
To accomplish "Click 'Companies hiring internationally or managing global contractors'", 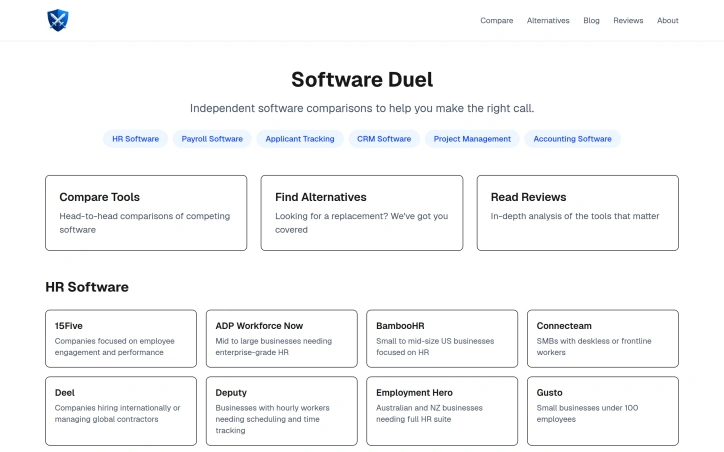I will (x=117, y=413).
